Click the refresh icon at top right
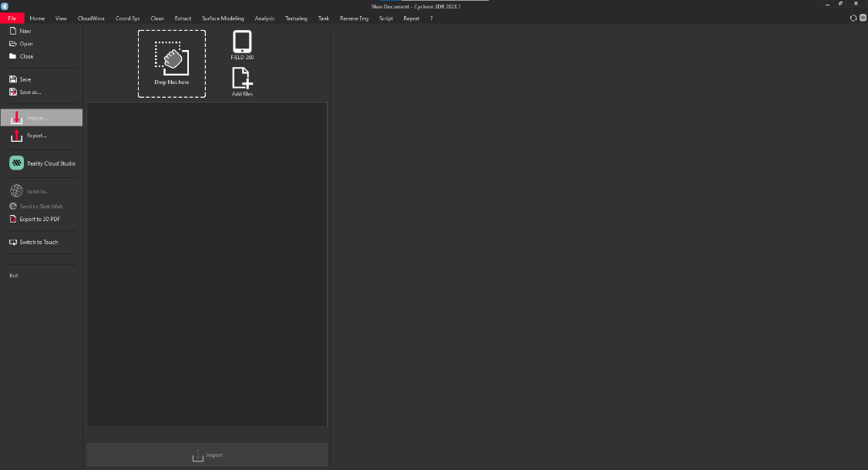 pos(853,18)
